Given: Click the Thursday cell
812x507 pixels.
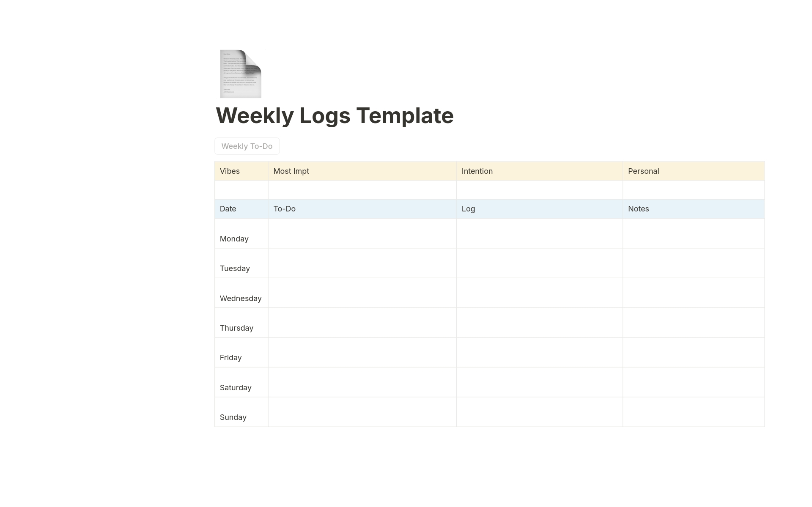Looking at the screenshot, I should [x=236, y=328].
